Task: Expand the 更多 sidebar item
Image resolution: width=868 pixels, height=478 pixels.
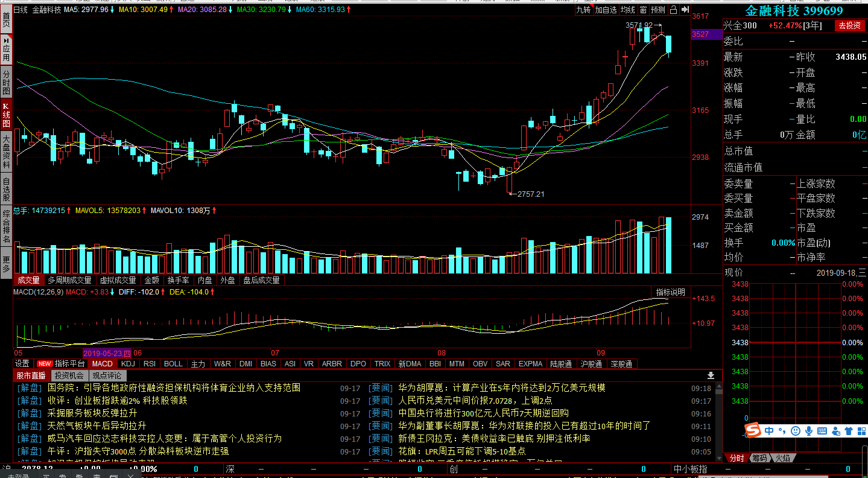Action: click(x=6, y=263)
